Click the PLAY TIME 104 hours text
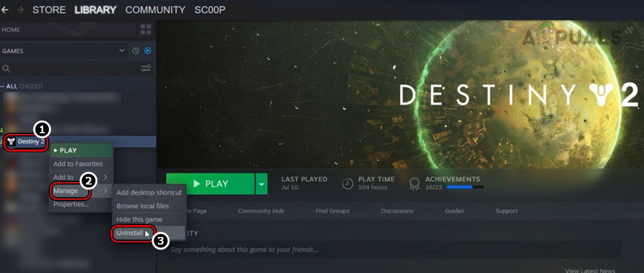Screen dimensions: 644x273 (x=376, y=183)
